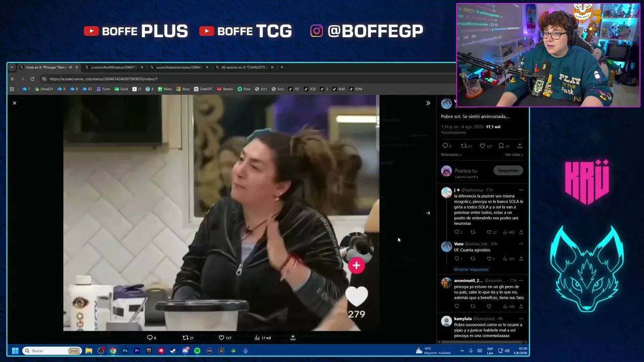Like the post using heart below video
This screenshot has height=362, width=644.
coord(221,338)
